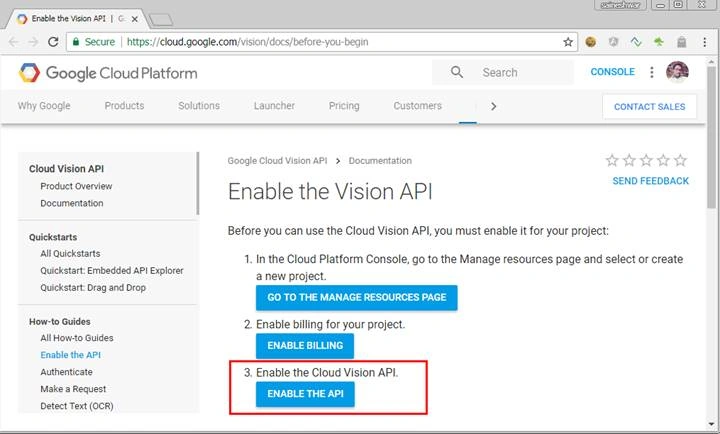This screenshot has width=720, height=434.
Task: Click the cookie extension icon
Action: (x=591, y=42)
